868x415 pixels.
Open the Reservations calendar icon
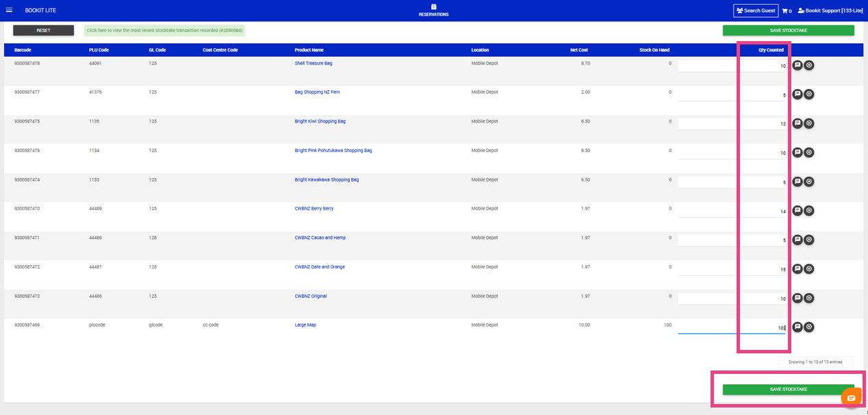point(433,7)
